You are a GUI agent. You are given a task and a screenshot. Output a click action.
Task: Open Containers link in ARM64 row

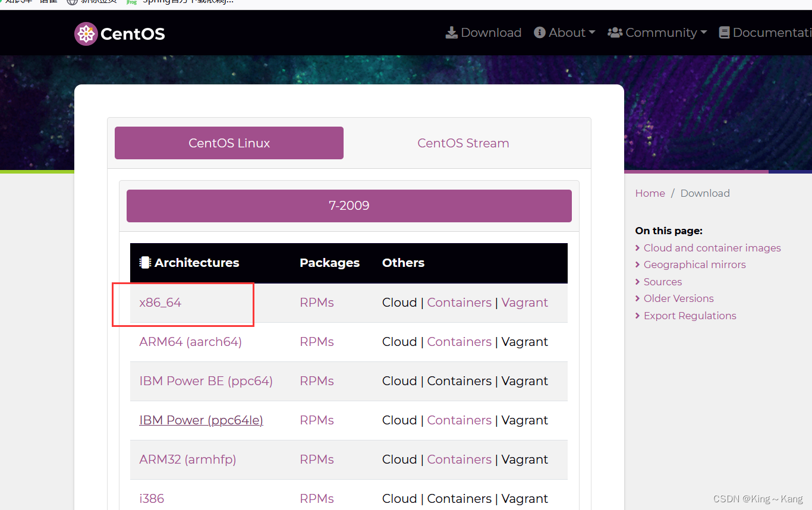click(x=459, y=342)
